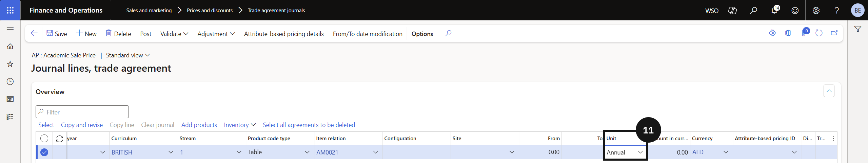The height and width of the screenshot is (163, 868).
Task: Click the Configuration cell in the row
Action: [x=416, y=152]
